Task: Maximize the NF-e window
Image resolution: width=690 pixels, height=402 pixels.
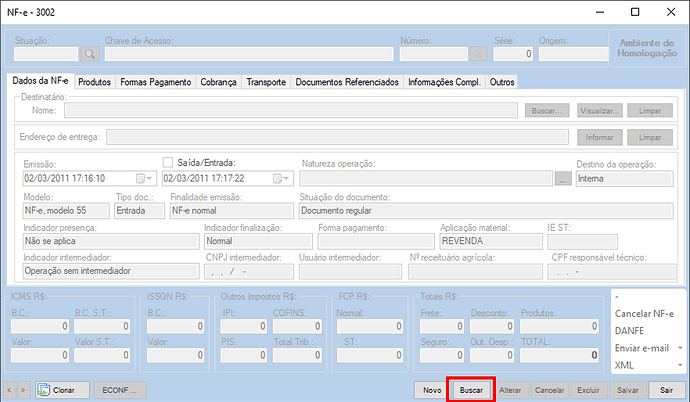Action: pyautogui.click(x=635, y=12)
